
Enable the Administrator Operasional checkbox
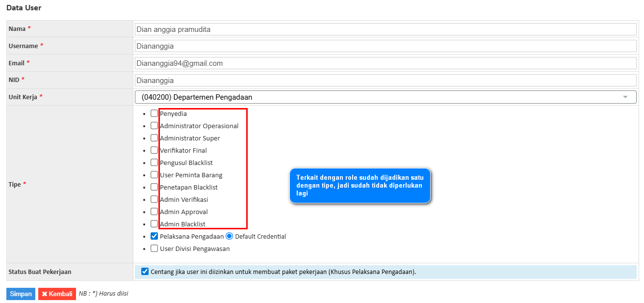pos(154,126)
